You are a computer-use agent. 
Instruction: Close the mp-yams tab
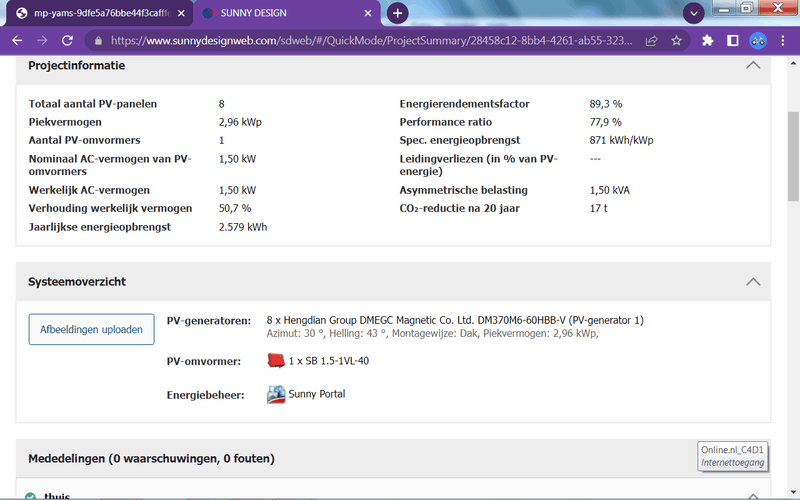181,13
